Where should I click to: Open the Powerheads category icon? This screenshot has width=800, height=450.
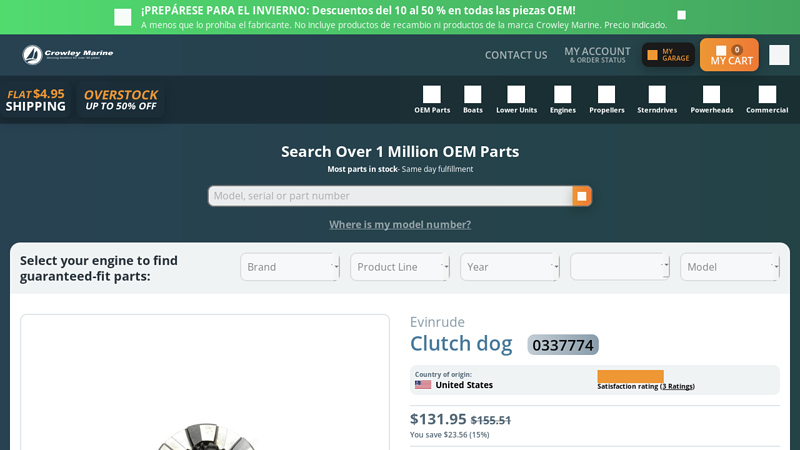pyautogui.click(x=711, y=94)
